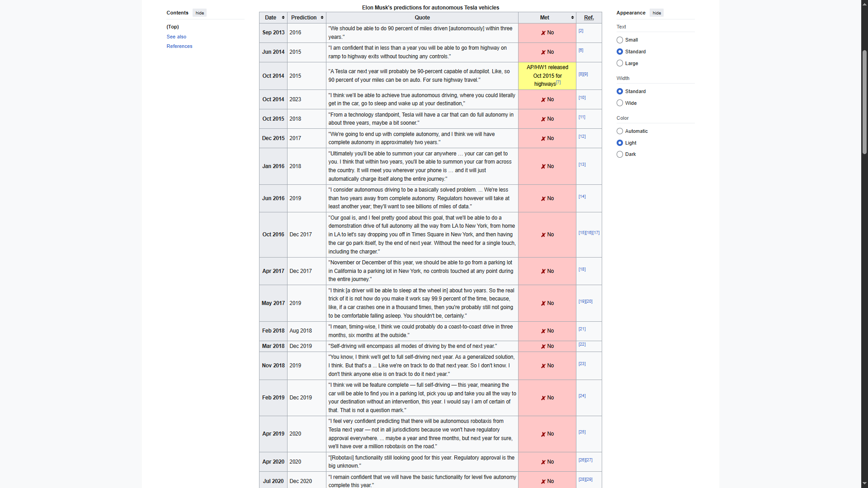Click the quote beginning 'We're going to end up'

(x=422, y=139)
